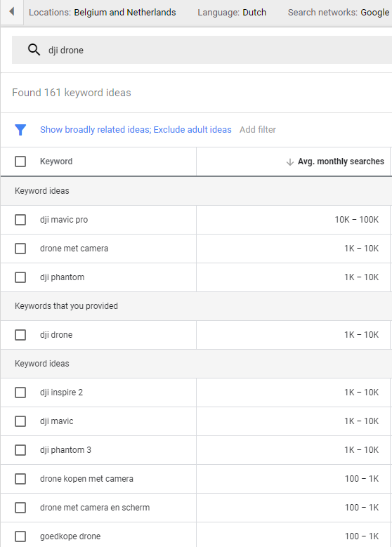Check the box for drone met camera
Screen dimensions: 392x547
tap(20, 249)
